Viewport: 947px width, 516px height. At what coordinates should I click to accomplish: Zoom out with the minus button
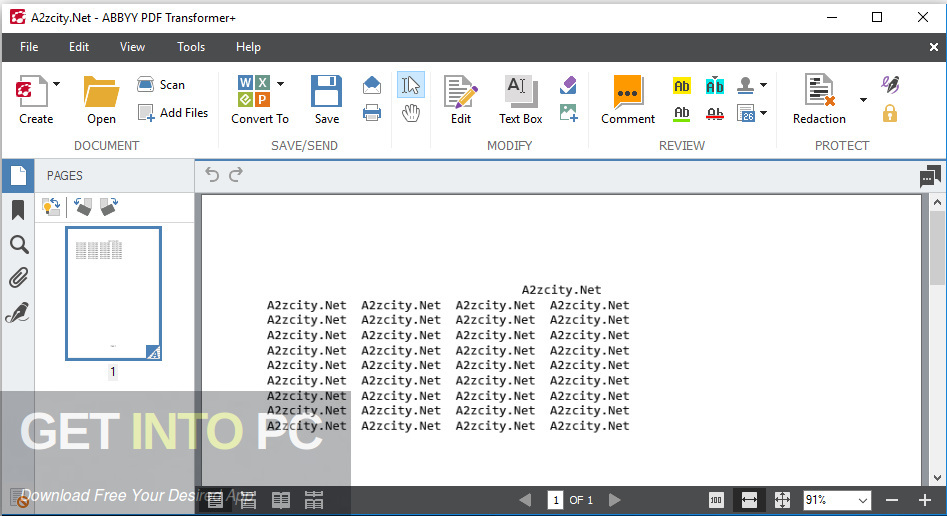pos(891,500)
